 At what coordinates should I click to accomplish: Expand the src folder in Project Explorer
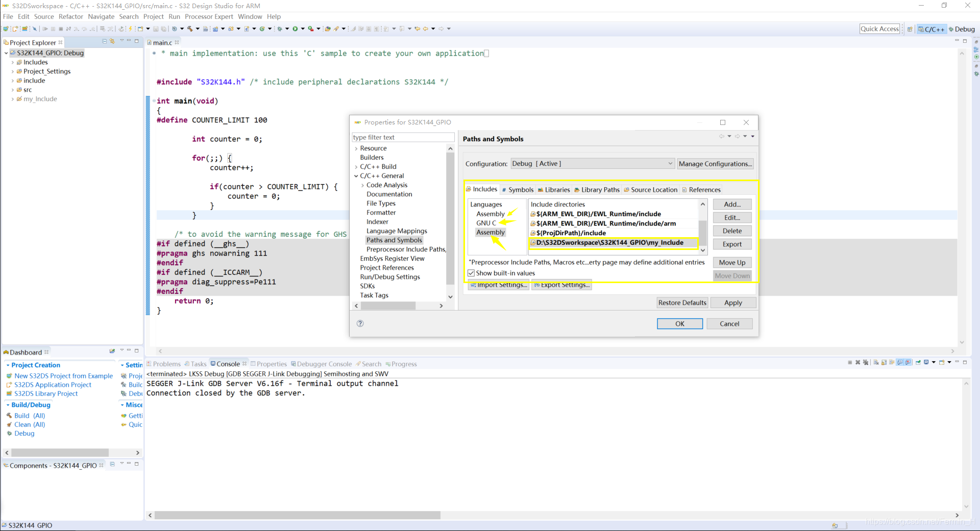click(x=13, y=90)
